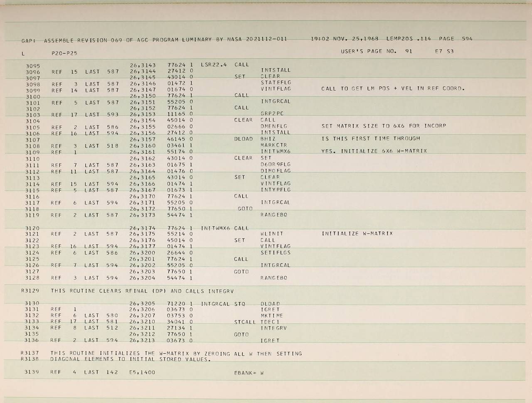Image resolution: width=532 pixels, height=403 pixels.
Task: Click operand 'INTEGRV'
Action: point(273,328)
